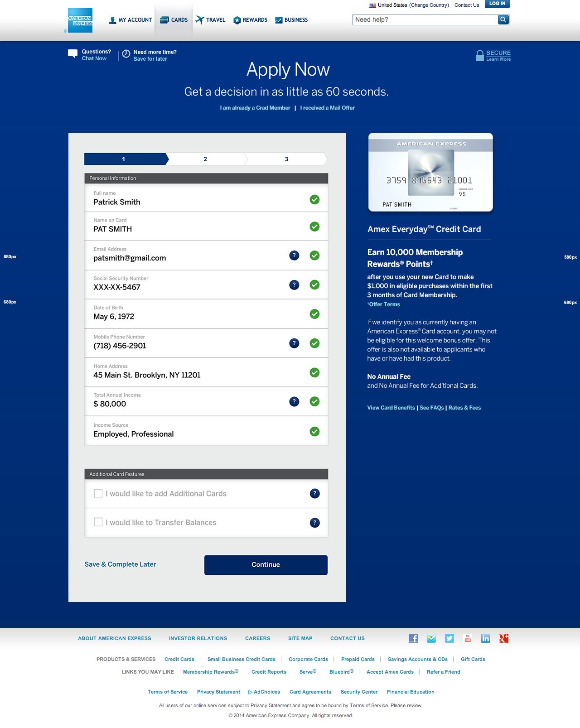Open the help icon for Additional Cards
This screenshot has height=728, width=580.
coord(315,494)
